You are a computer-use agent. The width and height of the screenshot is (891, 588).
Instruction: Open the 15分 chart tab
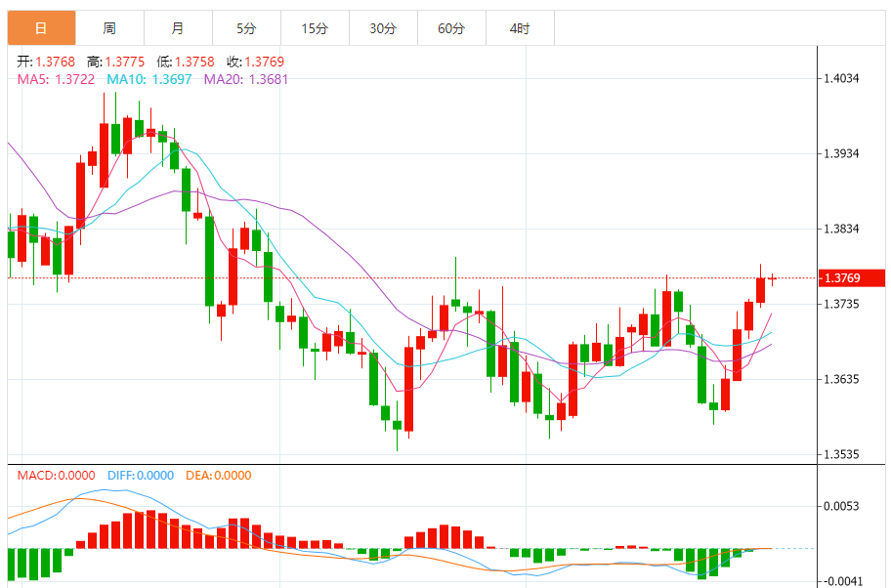[x=315, y=28]
